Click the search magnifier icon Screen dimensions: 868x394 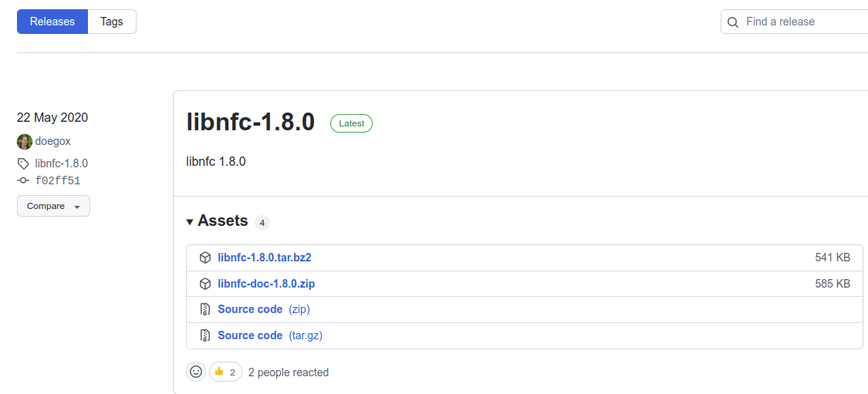pyautogui.click(x=733, y=22)
